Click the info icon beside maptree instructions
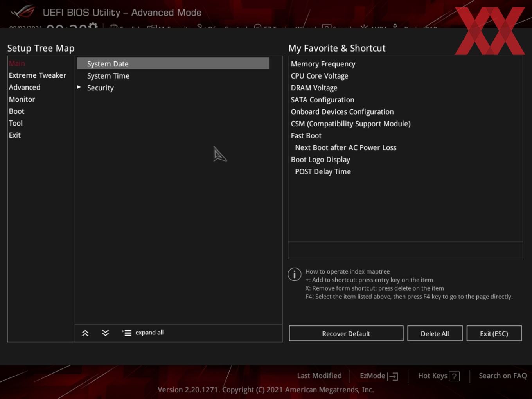Image resolution: width=532 pixels, height=399 pixels. click(295, 274)
